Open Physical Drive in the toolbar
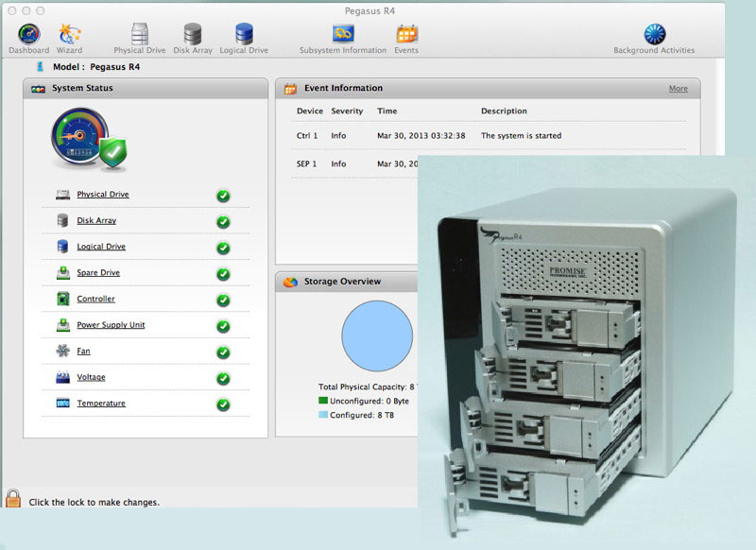Screen dimensions: 756x550 [x=140, y=35]
